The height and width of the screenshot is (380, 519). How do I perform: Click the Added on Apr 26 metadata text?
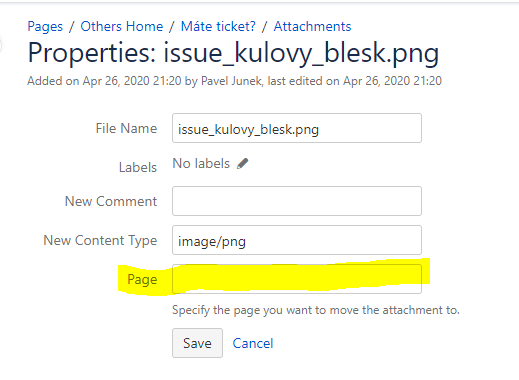point(234,81)
